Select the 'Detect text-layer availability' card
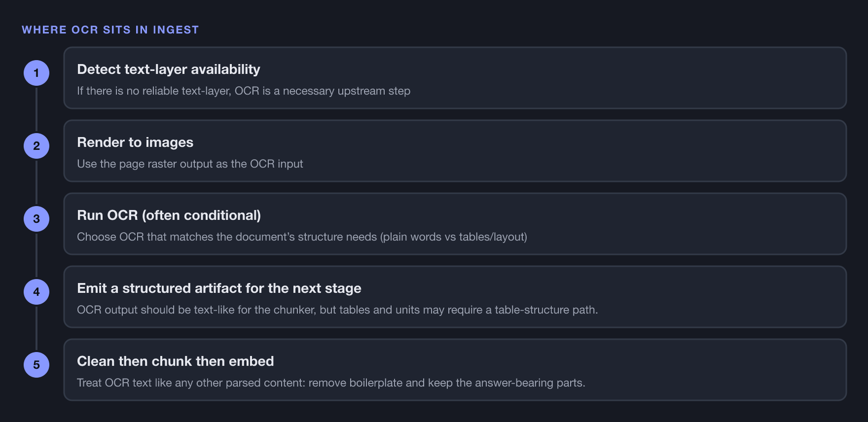The width and height of the screenshot is (868, 422). (455, 78)
